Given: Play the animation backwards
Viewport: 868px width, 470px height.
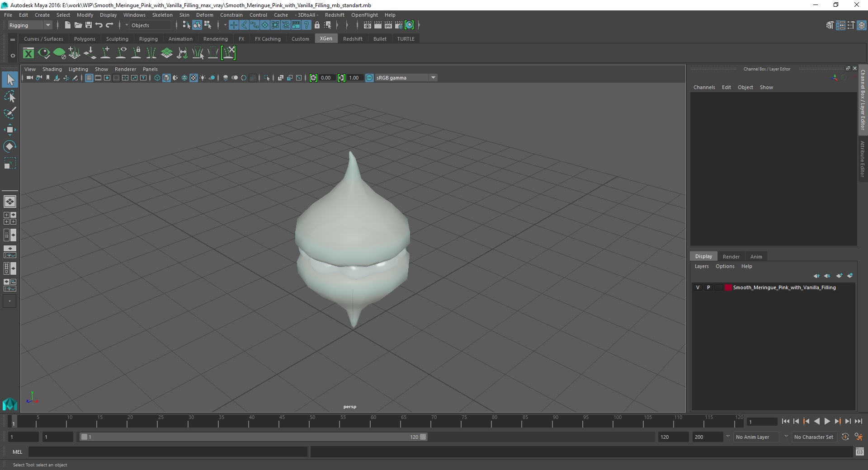Looking at the screenshot, I should [816, 421].
